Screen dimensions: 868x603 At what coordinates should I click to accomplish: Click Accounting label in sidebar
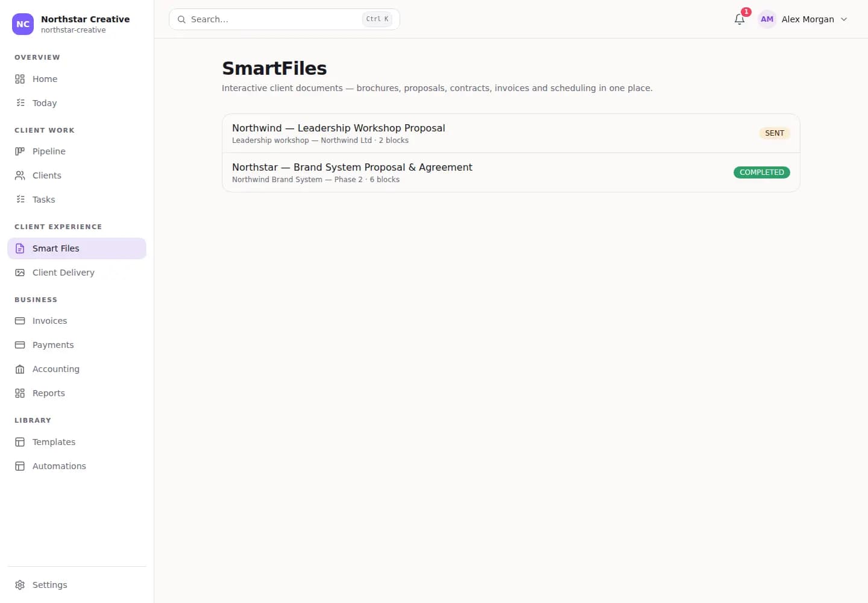click(x=56, y=369)
